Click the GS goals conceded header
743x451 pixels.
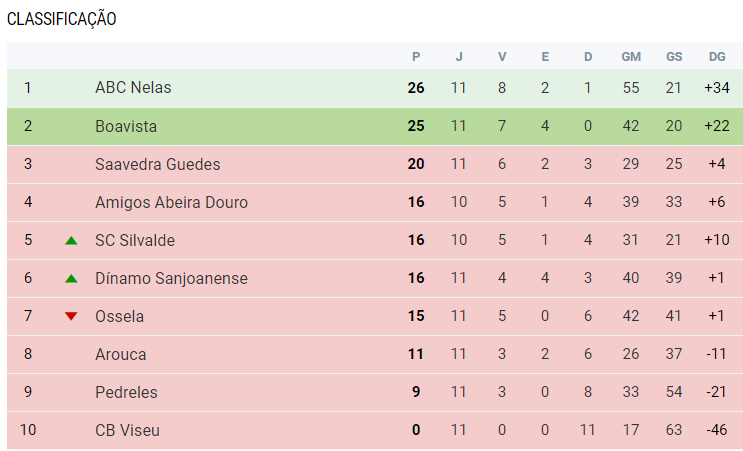click(674, 57)
